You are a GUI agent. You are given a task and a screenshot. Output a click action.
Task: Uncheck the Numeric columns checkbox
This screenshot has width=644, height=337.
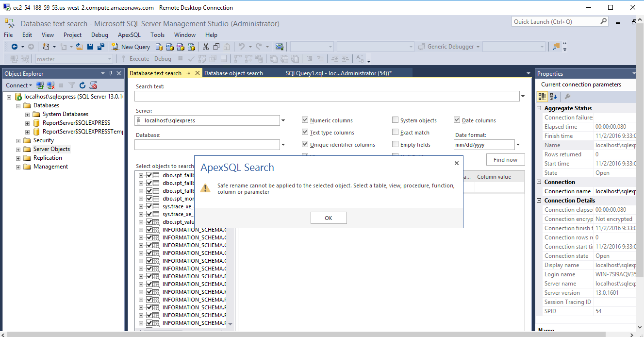(305, 120)
